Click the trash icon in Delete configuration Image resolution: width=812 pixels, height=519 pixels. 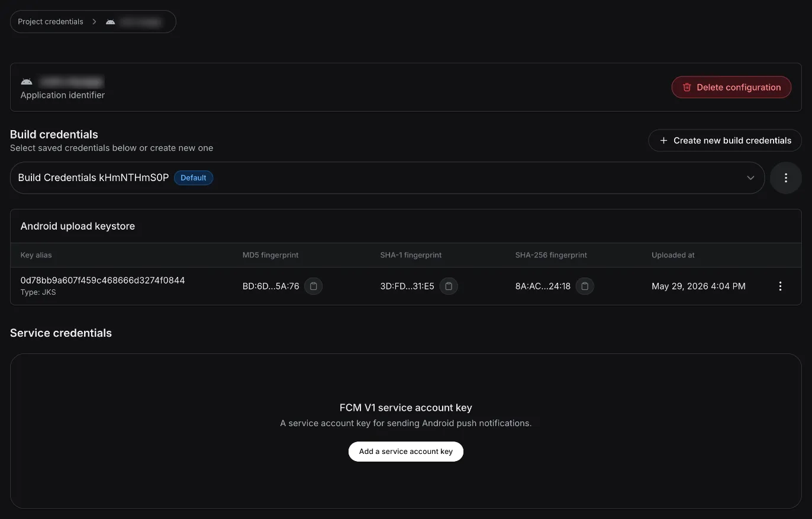pyautogui.click(x=687, y=87)
